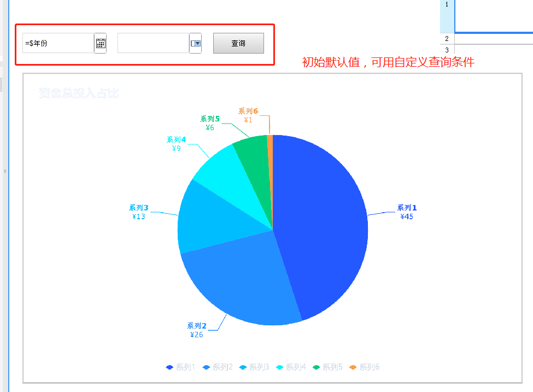Viewport: 533px width, 392px height.
Task: Click the empty combo box field
Action: click(153, 43)
